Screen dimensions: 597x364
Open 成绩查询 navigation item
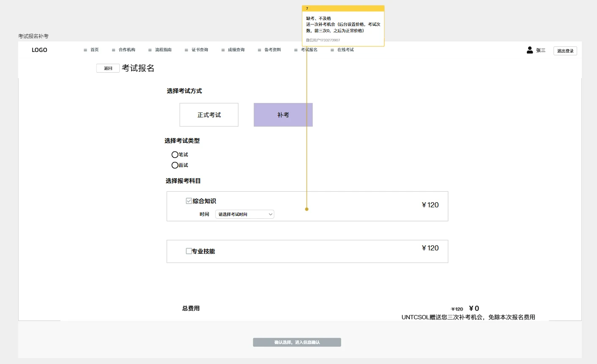click(236, 50)
